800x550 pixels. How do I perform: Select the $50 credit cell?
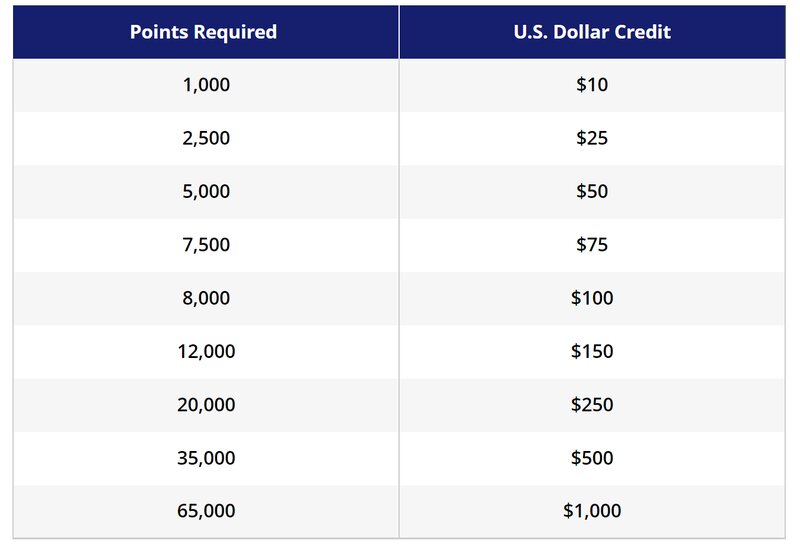592,191
